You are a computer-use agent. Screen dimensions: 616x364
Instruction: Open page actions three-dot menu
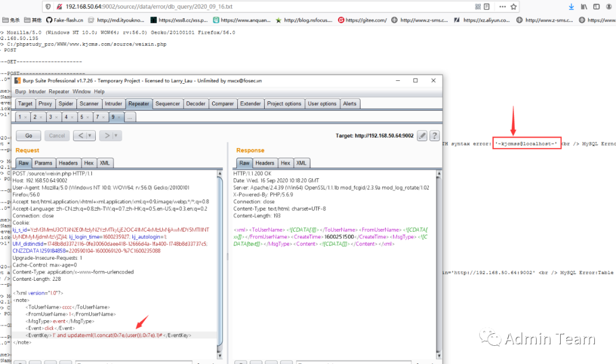502,7
